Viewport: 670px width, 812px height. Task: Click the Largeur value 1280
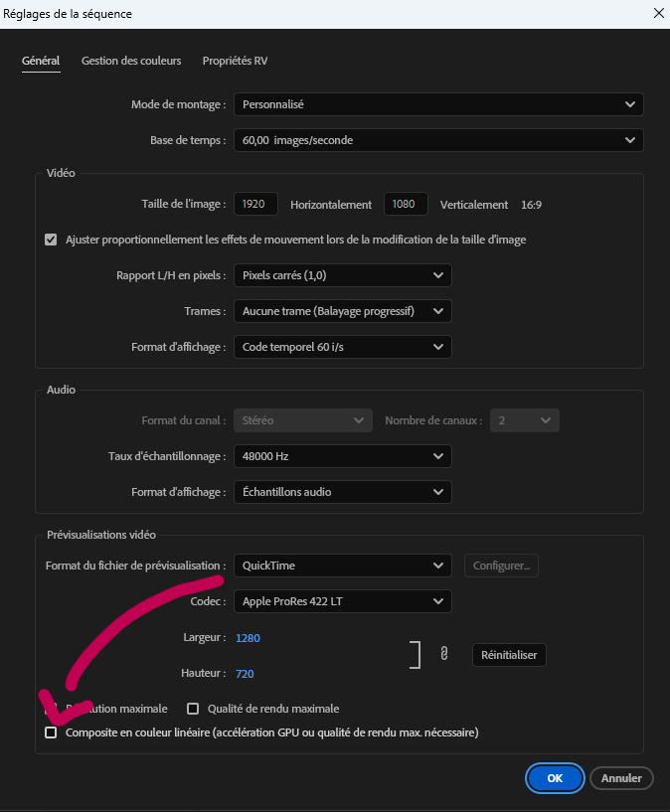point(248,638)
